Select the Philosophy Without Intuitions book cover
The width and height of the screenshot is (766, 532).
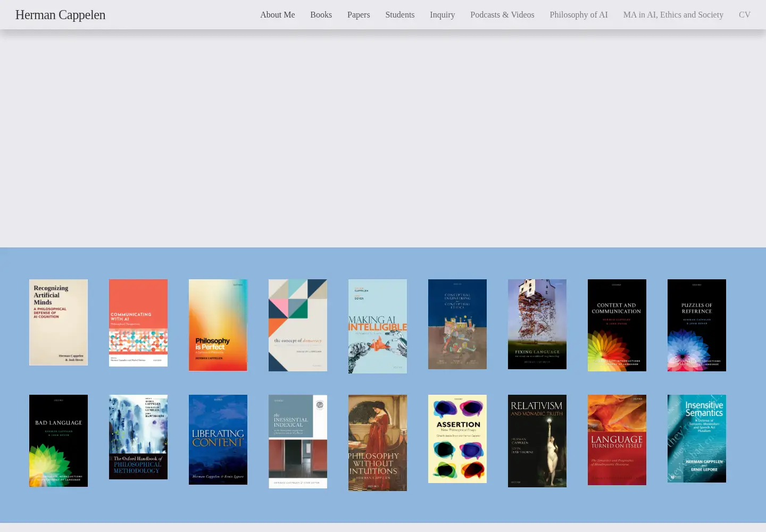pyautogui.click(x=378, y=443)
